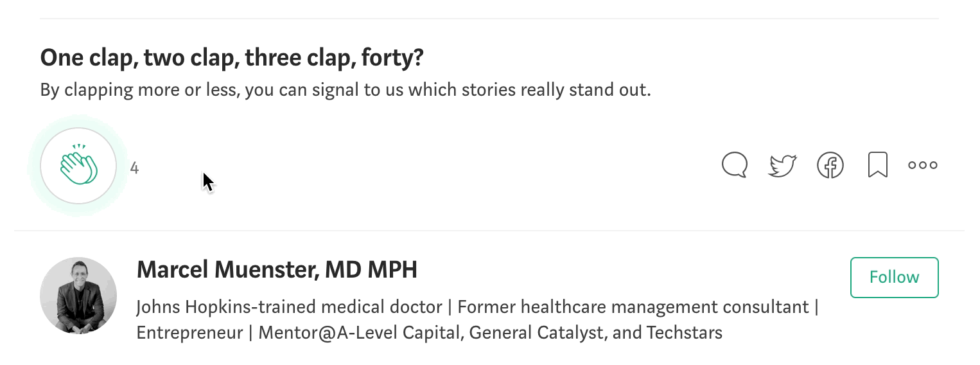The height and width of the screenshot is (365, 980).
Task: Click the "MD MPH" credentials in author name
Action: [371, 270]
